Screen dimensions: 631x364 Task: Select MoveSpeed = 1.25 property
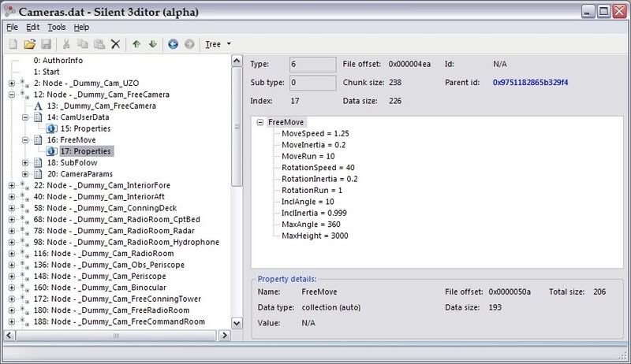315,134
